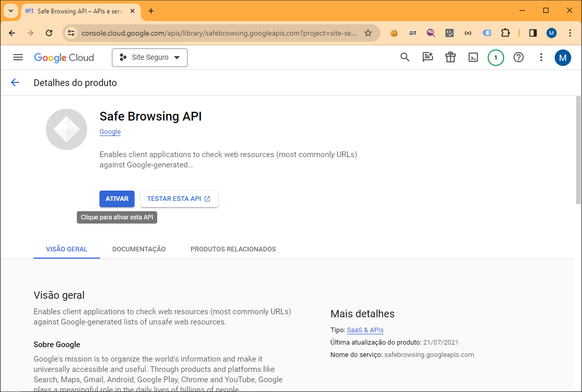Toggle the Chrome side panel
Screen dimensions: 582x392
(533, 33)
